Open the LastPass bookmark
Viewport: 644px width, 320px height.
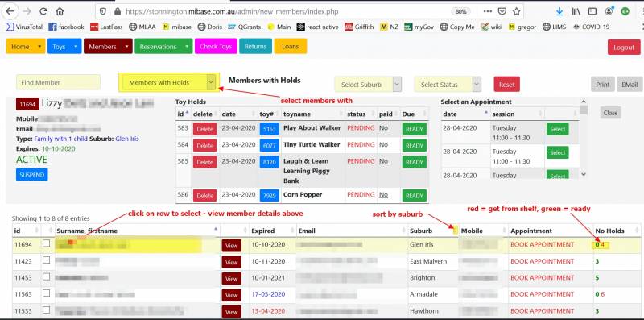click(106, 27)
